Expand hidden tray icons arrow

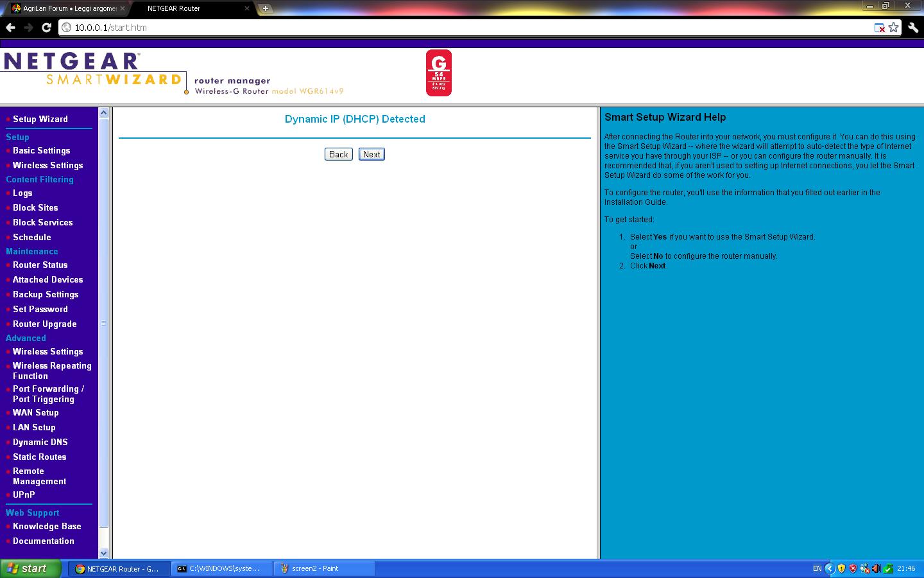click(x=829, y=568)
